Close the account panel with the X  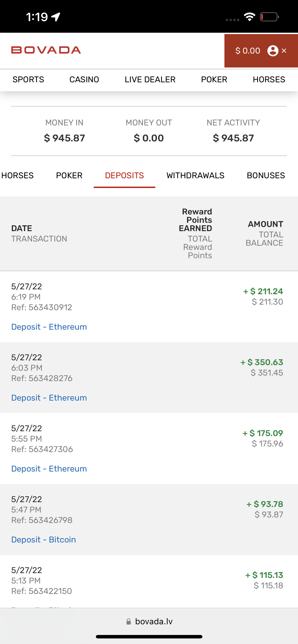(284, 51)
